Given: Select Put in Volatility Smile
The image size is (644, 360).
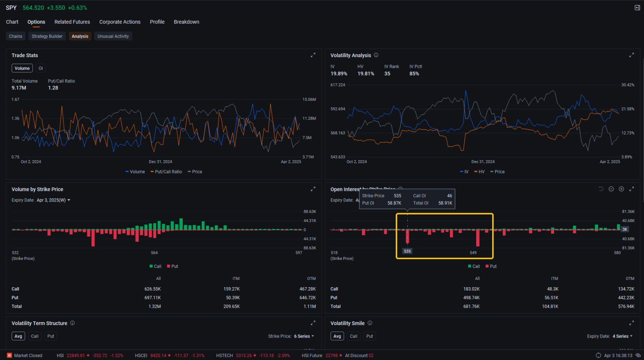Looking at the screenshot, I should pyautogui.click(x=369, y=336).
